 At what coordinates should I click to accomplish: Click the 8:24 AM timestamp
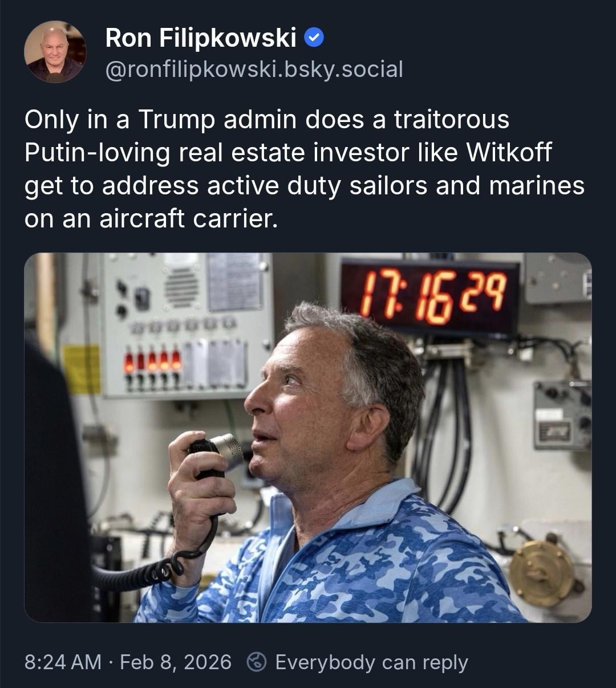63,662
